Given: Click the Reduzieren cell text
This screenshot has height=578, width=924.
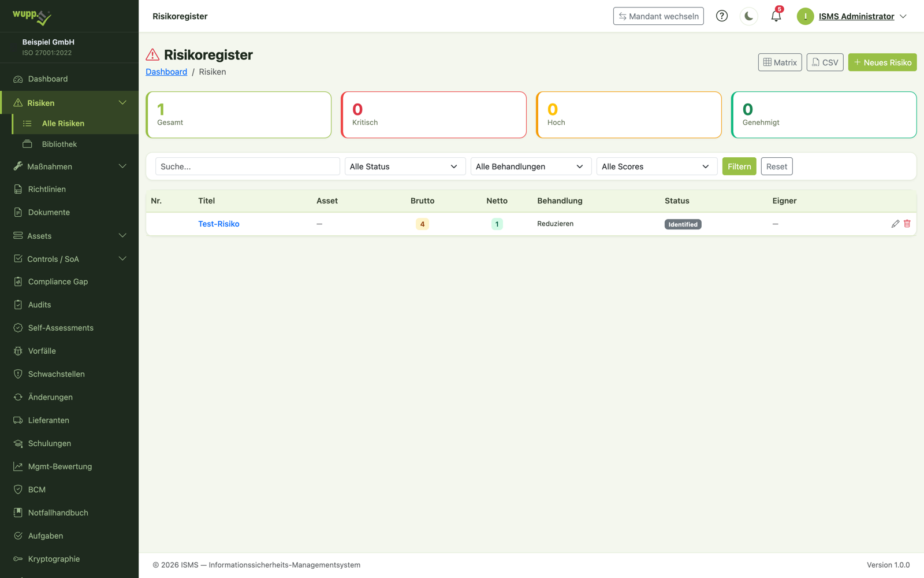Looking at the screenshot, I should click(556, 224).
